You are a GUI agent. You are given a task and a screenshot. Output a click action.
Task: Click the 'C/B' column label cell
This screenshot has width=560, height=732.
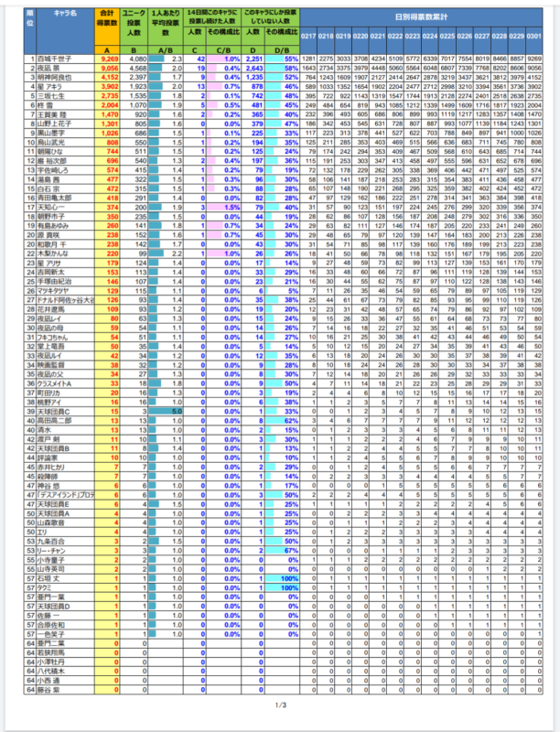(223, 50)
